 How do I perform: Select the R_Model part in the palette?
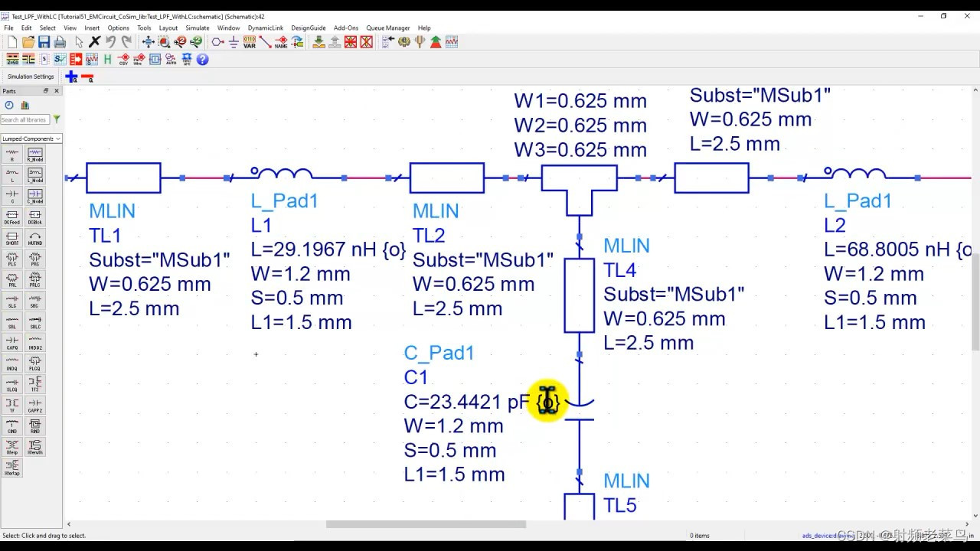(36, 153)
